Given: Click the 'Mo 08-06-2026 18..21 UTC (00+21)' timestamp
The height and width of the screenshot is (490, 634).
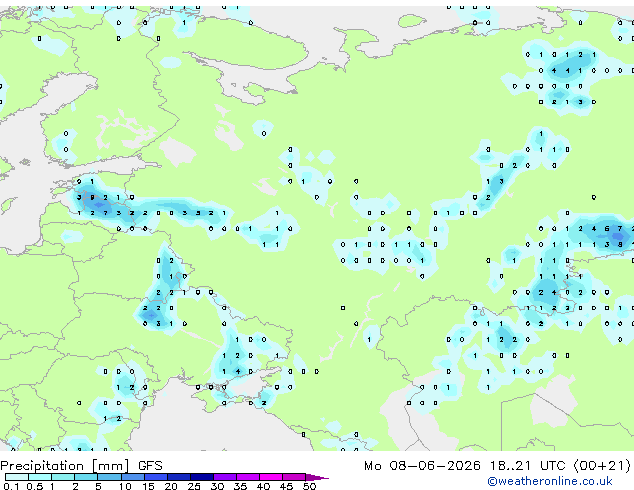Looking at the screenshot, I should tap(497, 466).
